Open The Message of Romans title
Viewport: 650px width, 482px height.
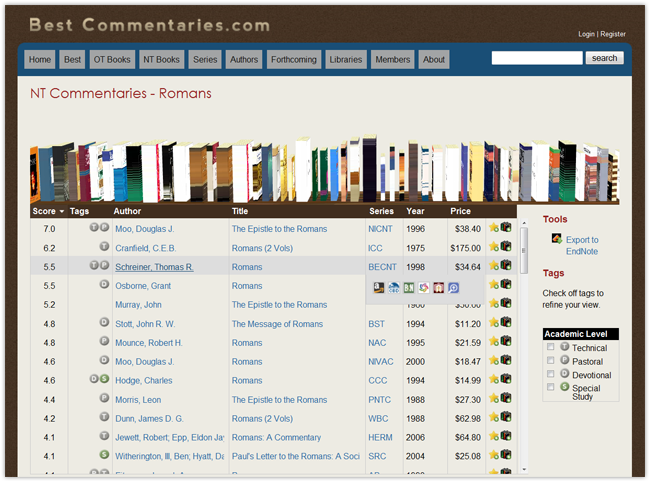coord(277,324)
